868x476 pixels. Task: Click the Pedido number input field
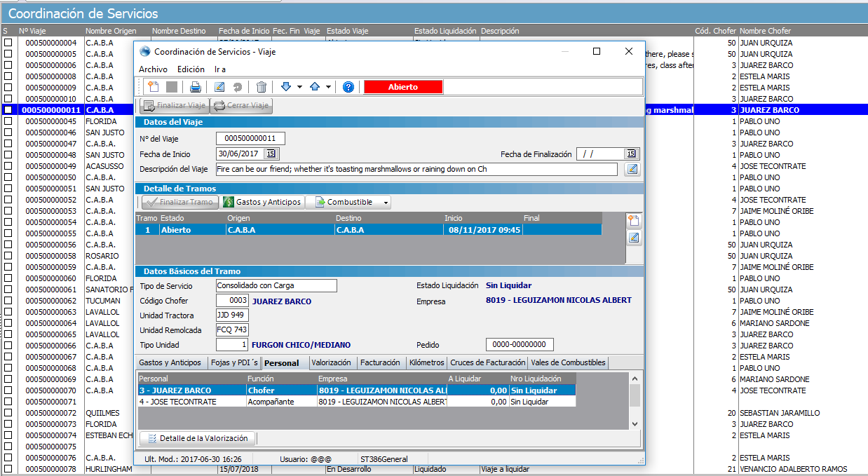520,344
